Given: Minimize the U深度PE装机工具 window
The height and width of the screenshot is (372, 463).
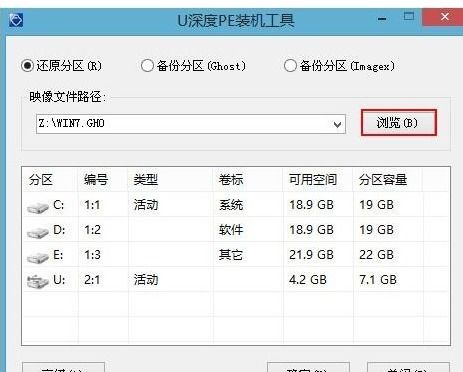Looking at the screenshot, I should (x=382, y=18).
